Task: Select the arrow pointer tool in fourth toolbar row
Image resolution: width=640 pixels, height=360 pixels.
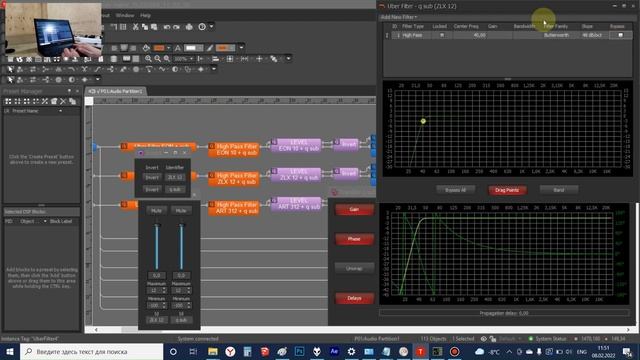Action: tap(11, 69)
